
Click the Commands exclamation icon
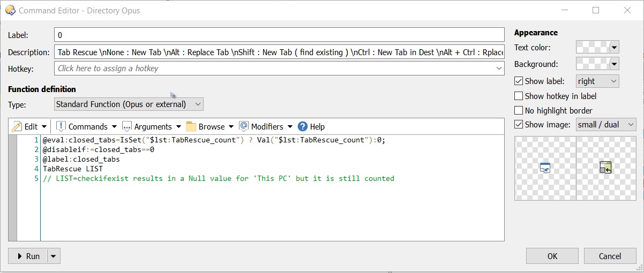click(61, 126)
